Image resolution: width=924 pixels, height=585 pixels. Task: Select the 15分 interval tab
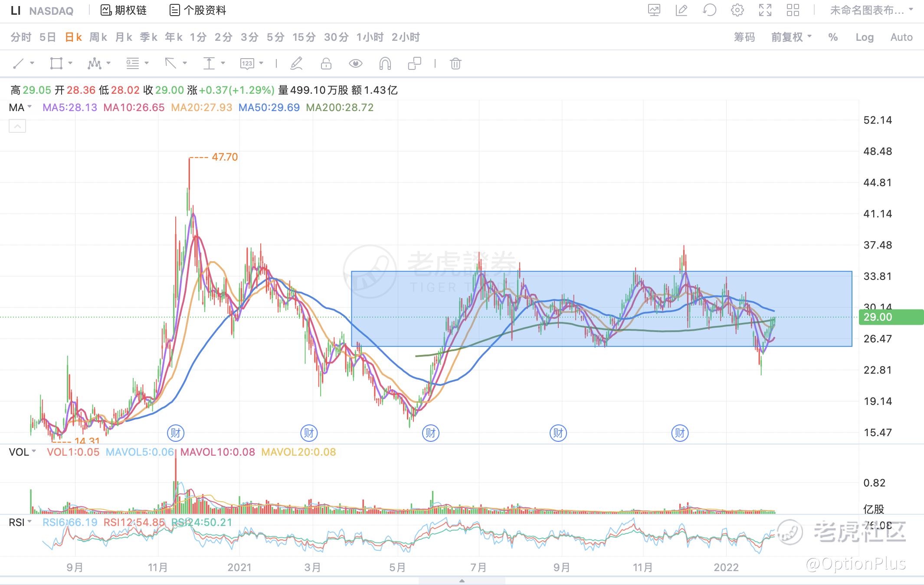(304, 37)
